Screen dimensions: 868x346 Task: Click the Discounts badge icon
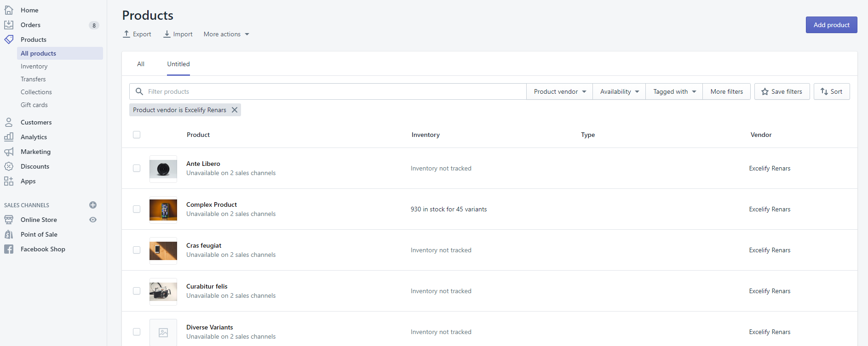(9, 166)
